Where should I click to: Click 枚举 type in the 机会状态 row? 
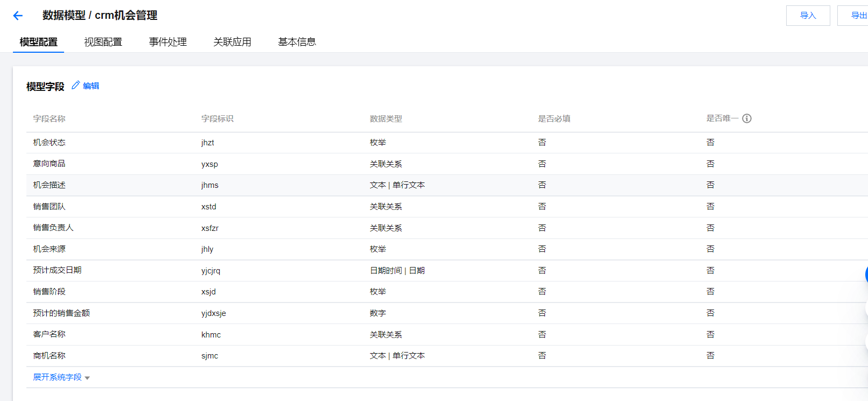(378, 143)
